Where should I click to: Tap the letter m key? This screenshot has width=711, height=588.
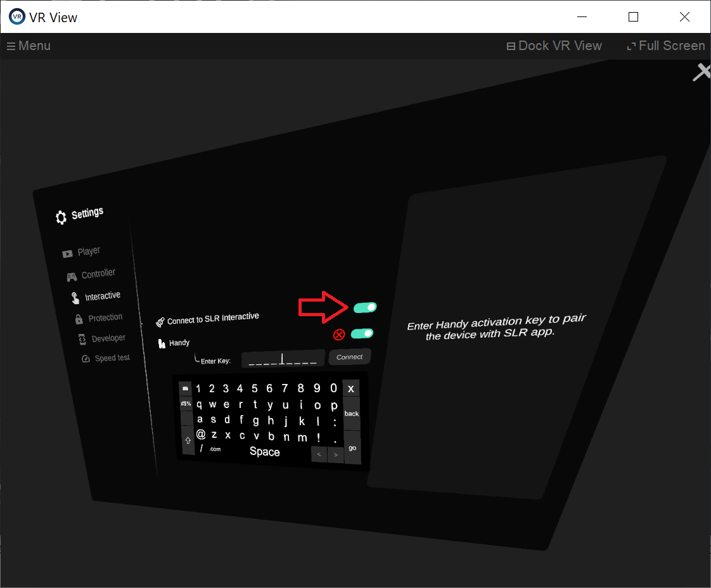[302, 437]
